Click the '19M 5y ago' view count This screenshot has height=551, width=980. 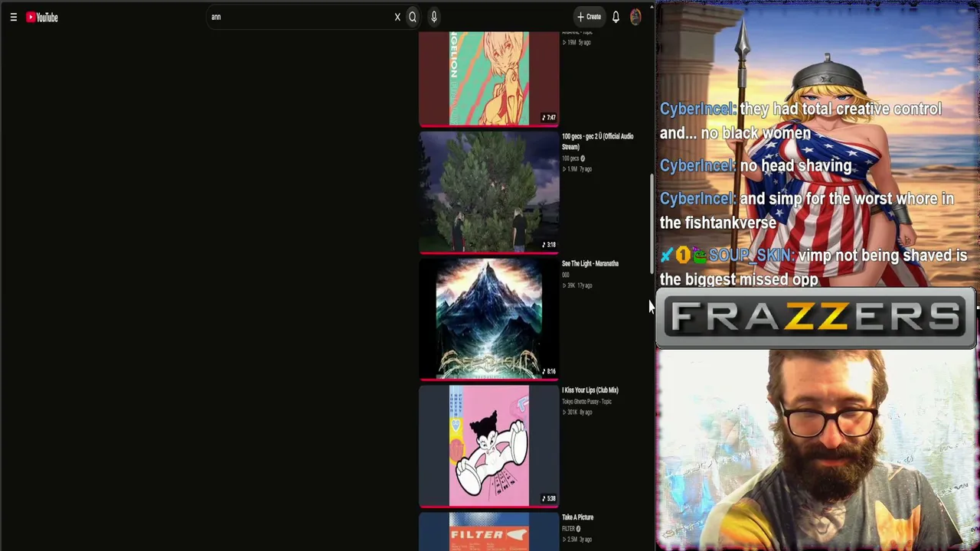[x=577, y=42]
